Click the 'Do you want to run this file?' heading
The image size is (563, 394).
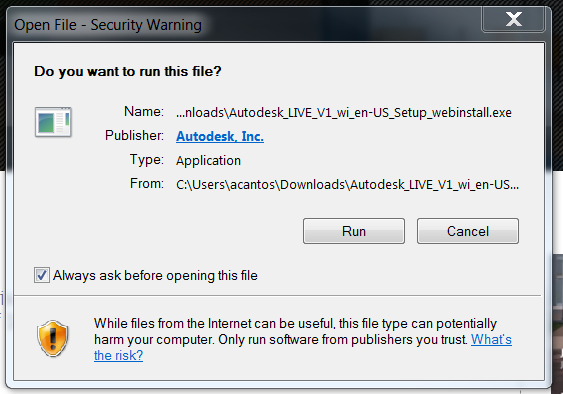(128, 71)
